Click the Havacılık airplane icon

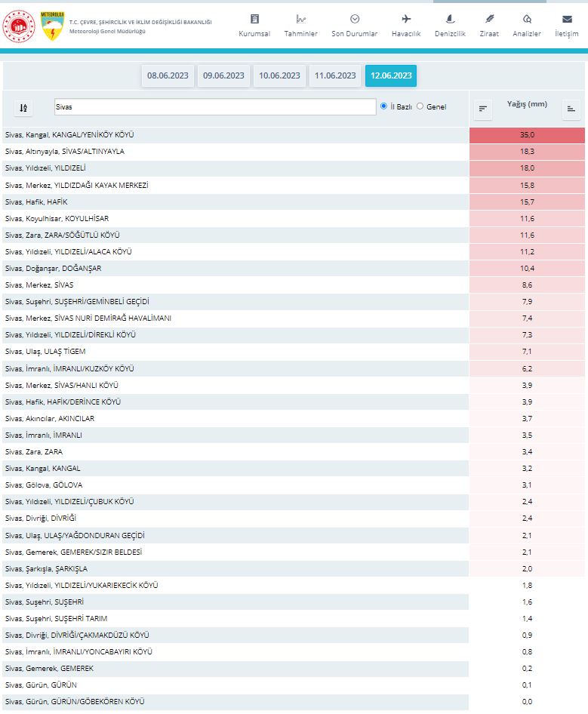coord(406,19)
